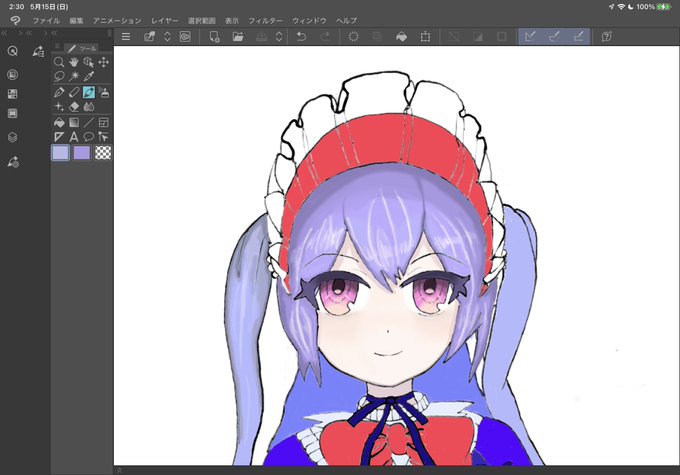Open the Tool Property pen-gear icon
The height and width of the screenshot is (475, 680).
[13, 162]
